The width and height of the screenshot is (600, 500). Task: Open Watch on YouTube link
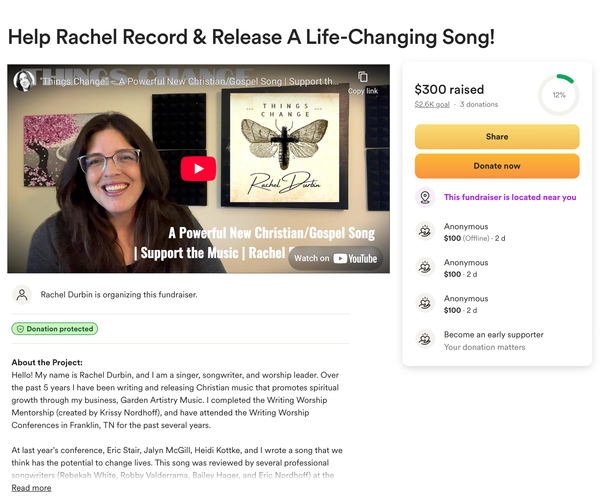coord(335,259)
